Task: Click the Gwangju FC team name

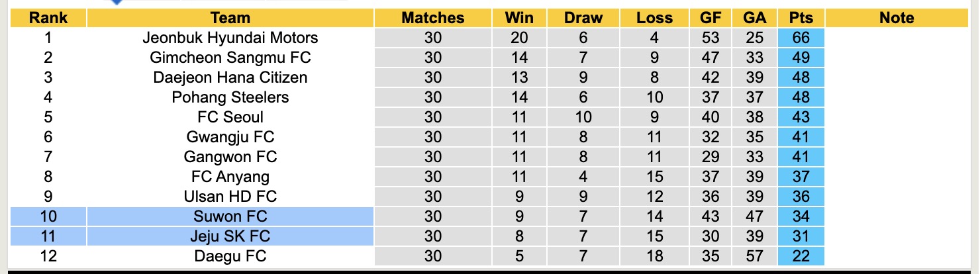Action: [230, 137]
